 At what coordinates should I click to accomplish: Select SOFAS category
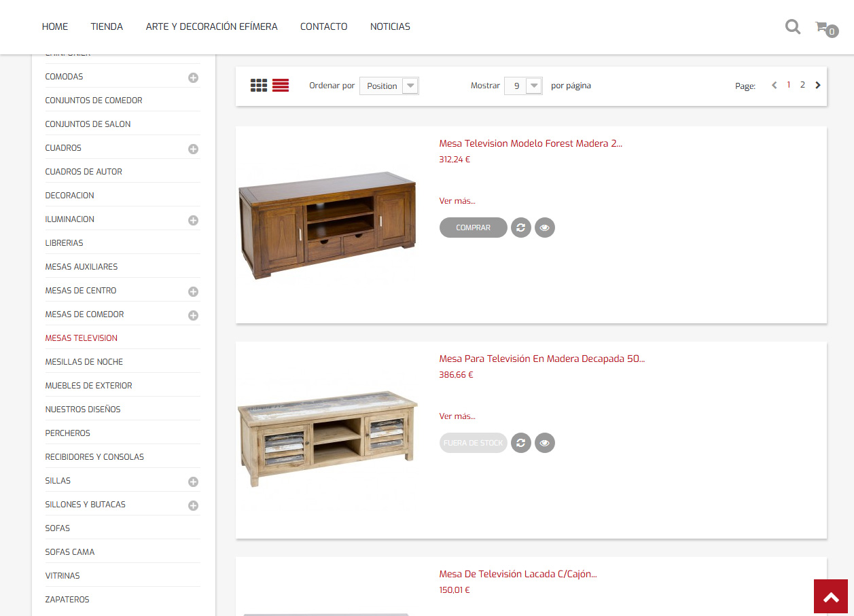click(58, 528)
